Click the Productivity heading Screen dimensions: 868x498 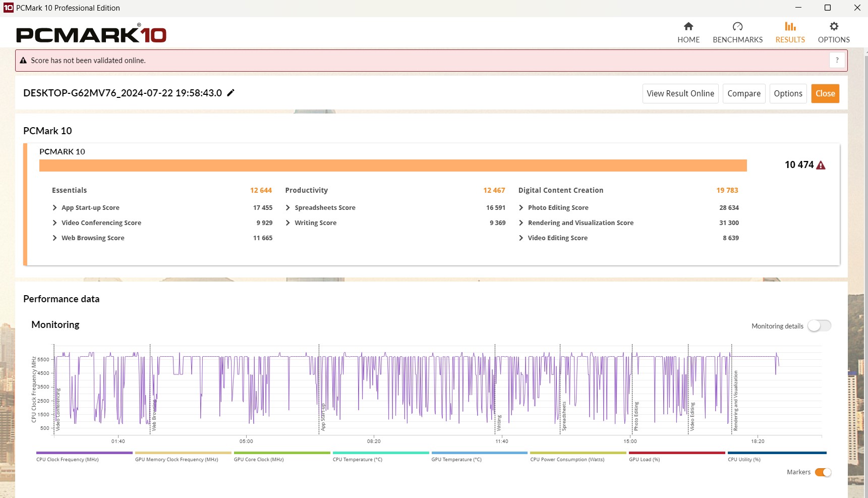pyautogui.click(x=307, y=190)
